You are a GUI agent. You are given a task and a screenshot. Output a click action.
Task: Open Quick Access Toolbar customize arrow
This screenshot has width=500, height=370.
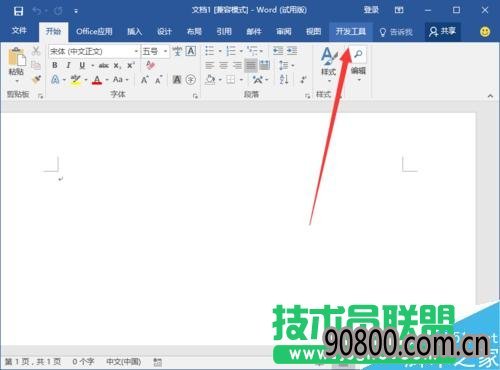(x=76, y=12)
